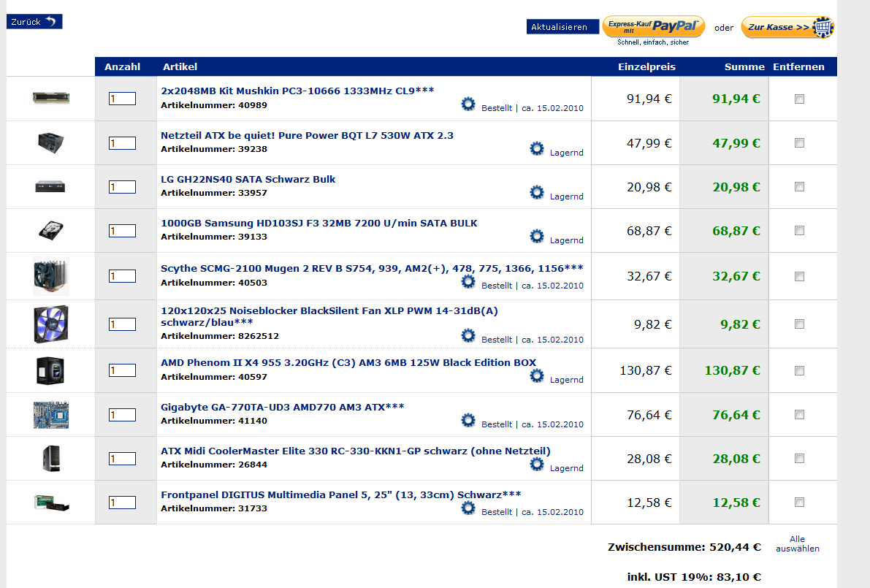Click the stock gear icon for LG GH22NS40

coord(537,192)
